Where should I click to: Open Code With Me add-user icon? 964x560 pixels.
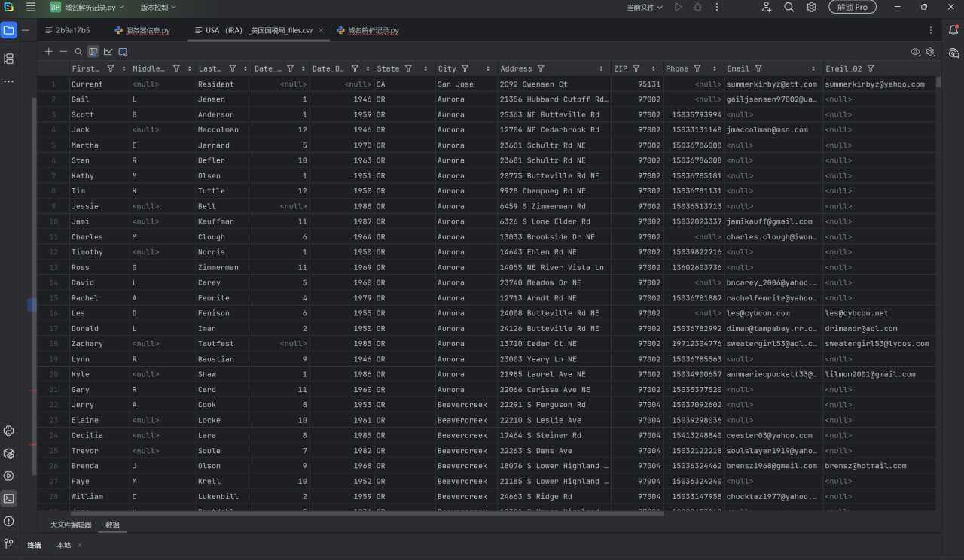[x=767, y=7]
